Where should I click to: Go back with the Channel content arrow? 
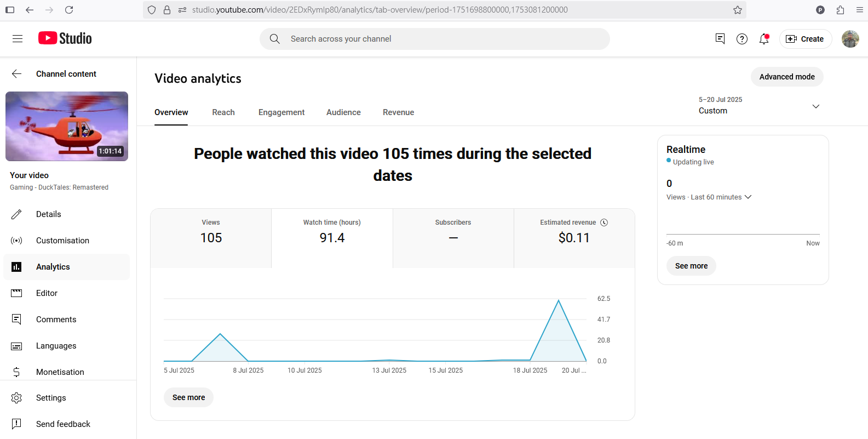(17, 74)
